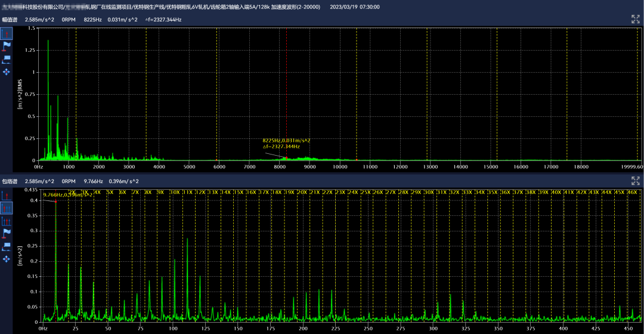Image resolution: width=644 pixels, height=334 pixels.
Task: Enable sideband cursor tool in envelope spectrum
Action: [x=7, y=220]
